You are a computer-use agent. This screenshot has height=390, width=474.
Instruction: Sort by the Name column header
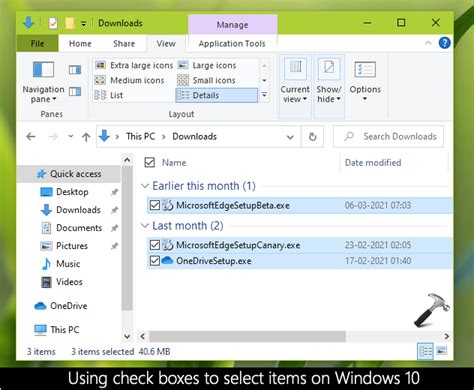[174, 163]
